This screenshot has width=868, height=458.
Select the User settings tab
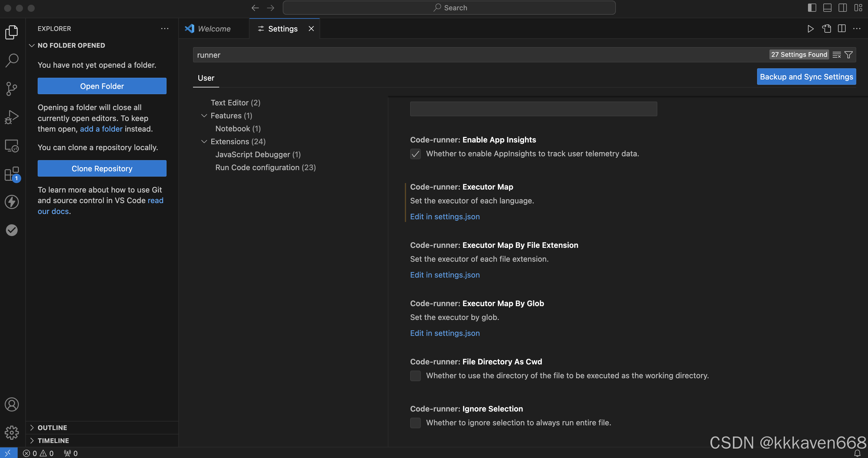[x=206, y=78]
